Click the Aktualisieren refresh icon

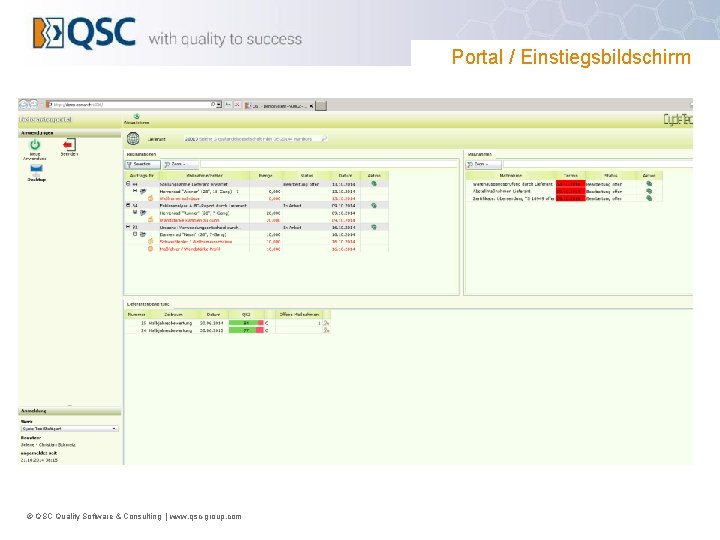tap(136, 117)
